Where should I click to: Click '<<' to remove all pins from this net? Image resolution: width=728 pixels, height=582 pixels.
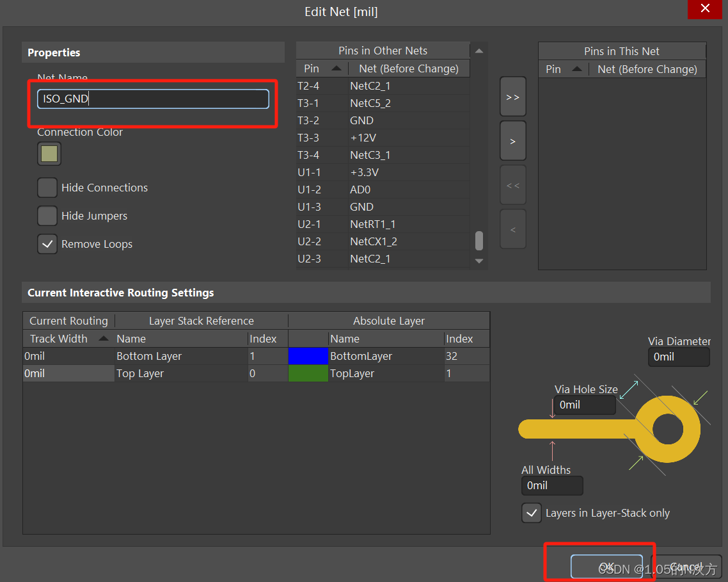click(512, 184)
